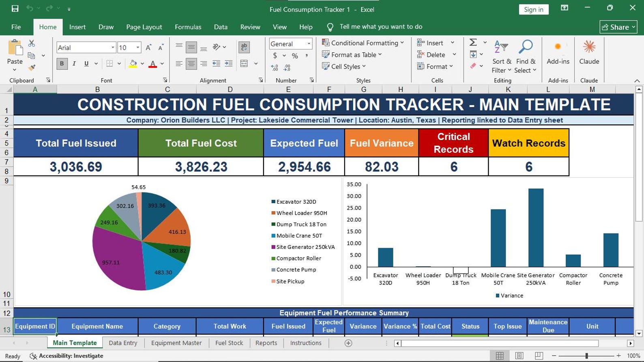Toggle the Wrap Text icon
This screenshot has height=362, width=644.
(244, 47)
